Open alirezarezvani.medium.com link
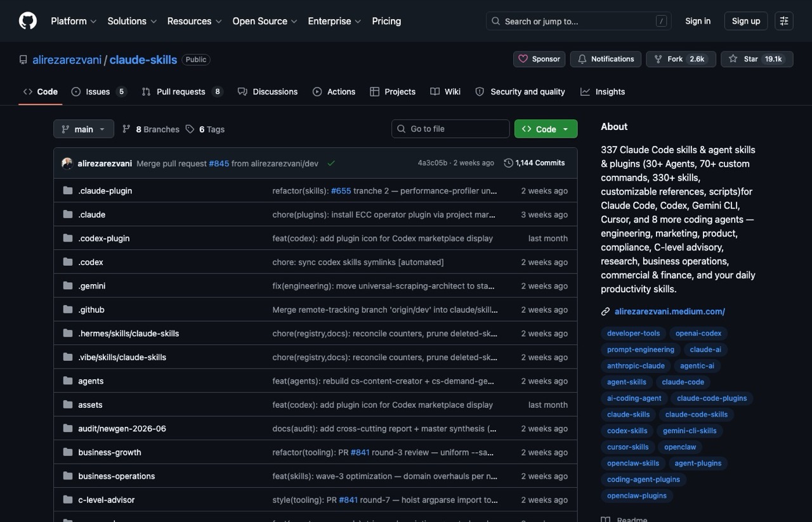Viewport: 812px width, 522px height. pyautogui.click(x=670, y=311)
